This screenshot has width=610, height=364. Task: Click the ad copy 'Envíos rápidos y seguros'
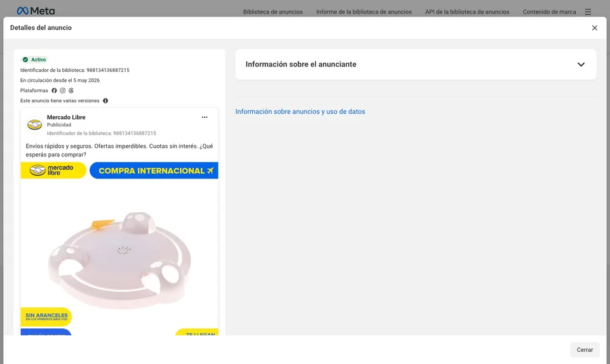coord(119,150)
